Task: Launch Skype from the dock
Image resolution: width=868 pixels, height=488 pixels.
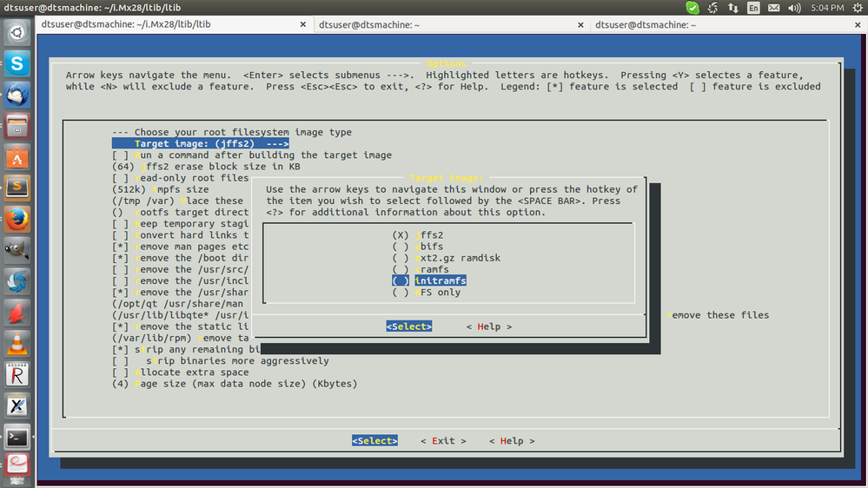Action: pos(17,63)
